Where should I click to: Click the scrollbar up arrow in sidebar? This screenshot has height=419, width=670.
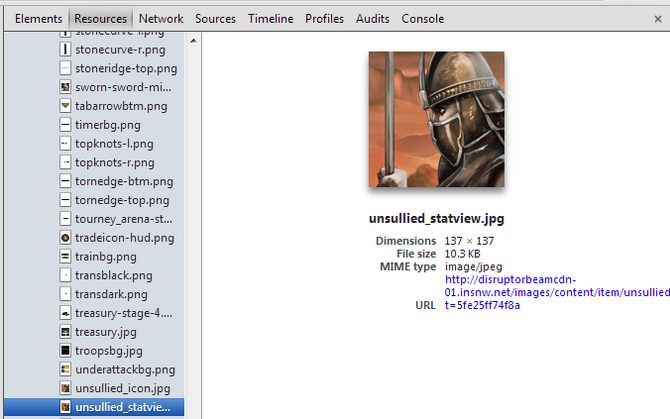click(x=193, y=41)
